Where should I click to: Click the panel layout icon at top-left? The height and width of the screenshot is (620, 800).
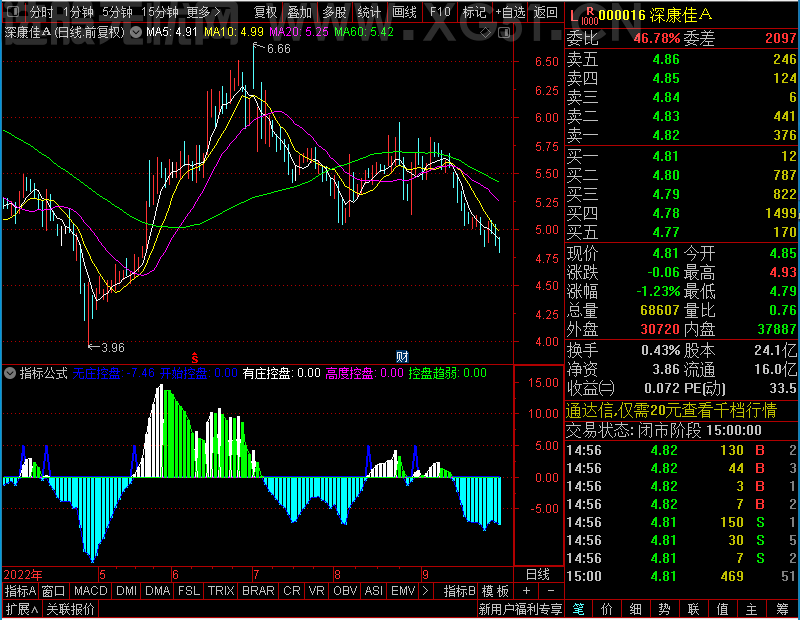(x=13, y=11)
